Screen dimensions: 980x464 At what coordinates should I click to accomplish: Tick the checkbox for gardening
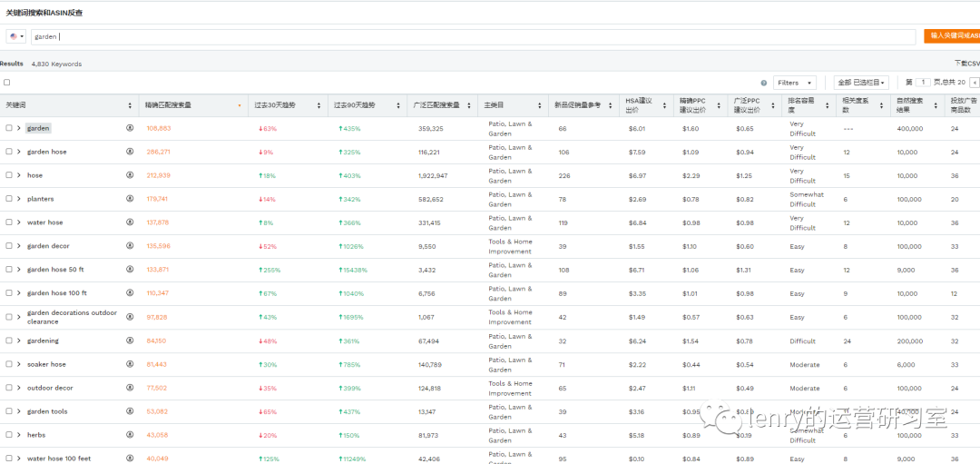(9, 341)
